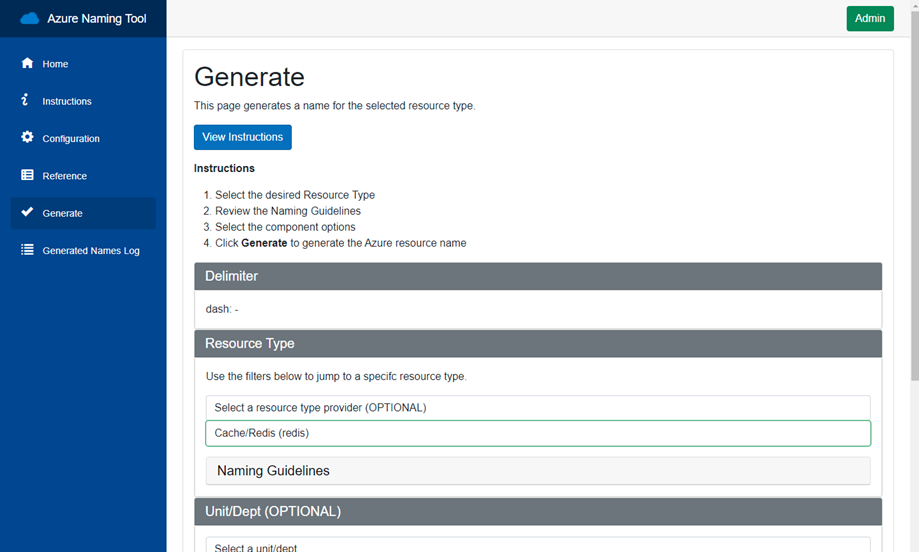Click the Generated Names Log list icon

27,250
